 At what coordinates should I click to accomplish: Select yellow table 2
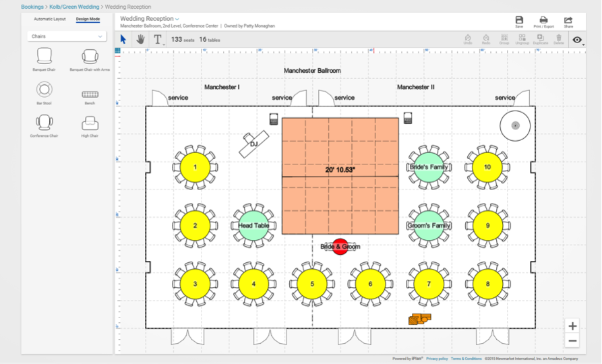[195, 225]
